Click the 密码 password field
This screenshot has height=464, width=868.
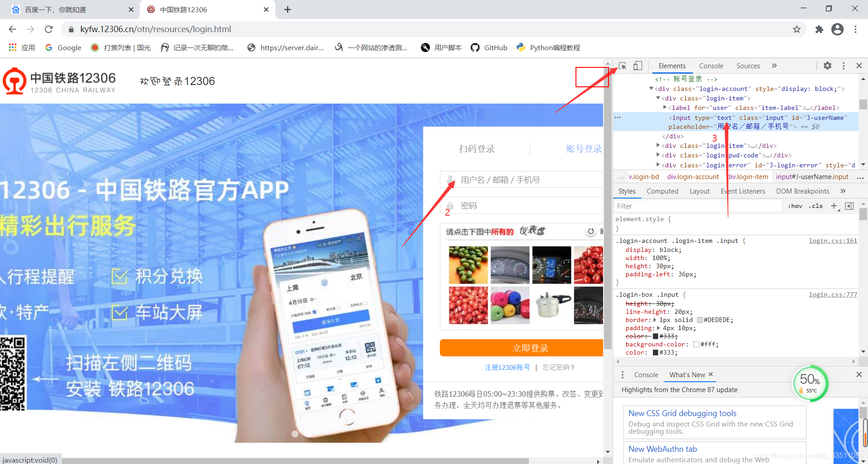pos(522,206)
